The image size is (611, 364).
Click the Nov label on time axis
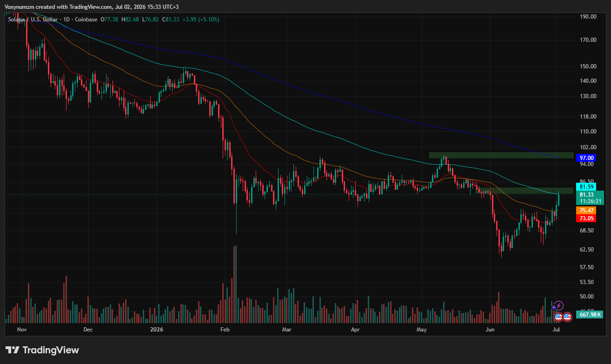point(22,330)
